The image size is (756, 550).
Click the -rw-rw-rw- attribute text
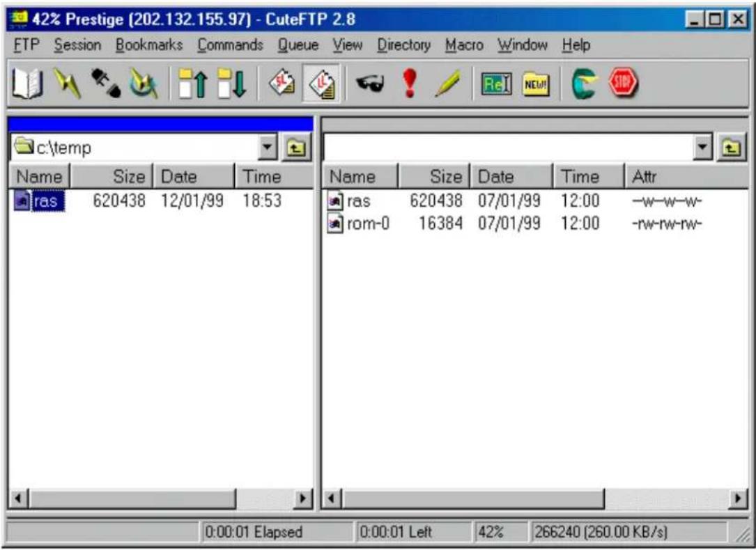click(x=667, y=223)
